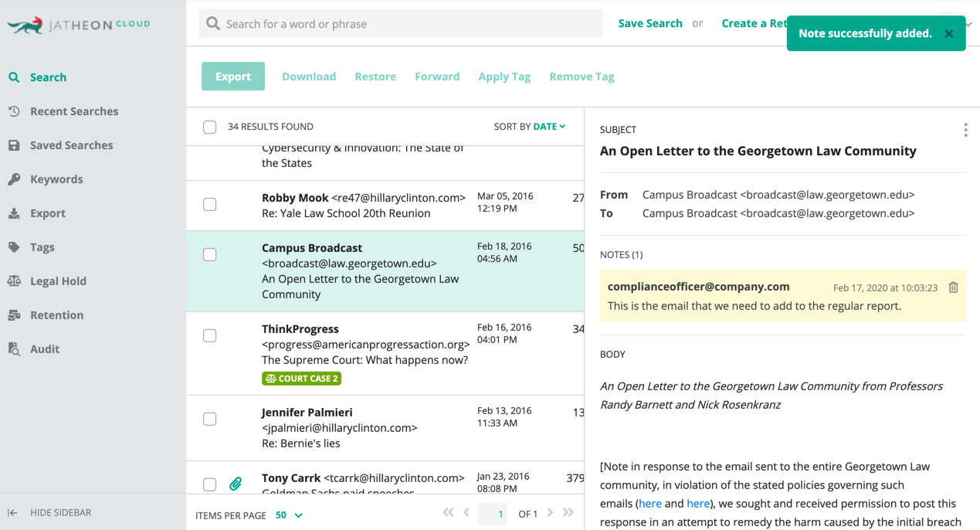Go to the last page of results

point(568,512)
